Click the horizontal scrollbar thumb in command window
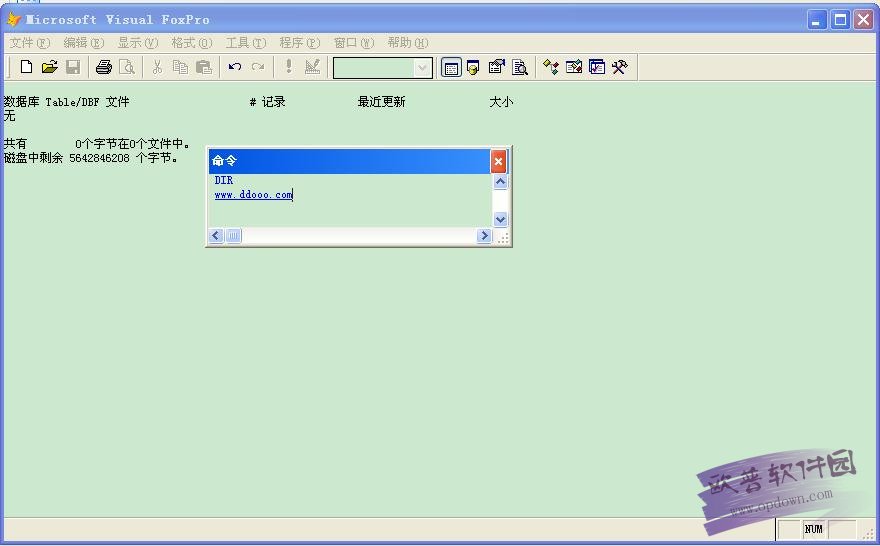880x546 pixels. click(233, 236)
